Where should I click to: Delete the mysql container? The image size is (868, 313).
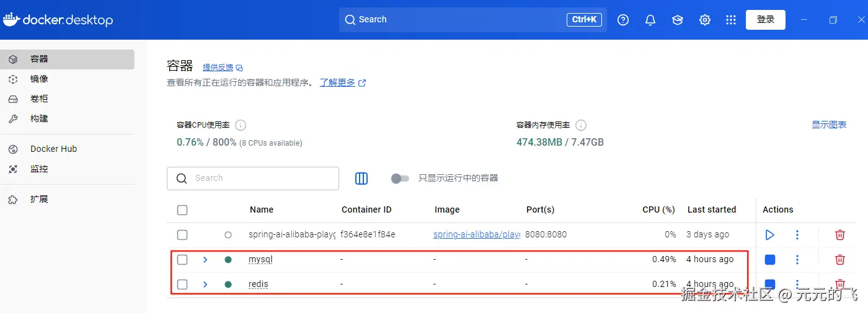pyautogui.click(x=840, y=260)
